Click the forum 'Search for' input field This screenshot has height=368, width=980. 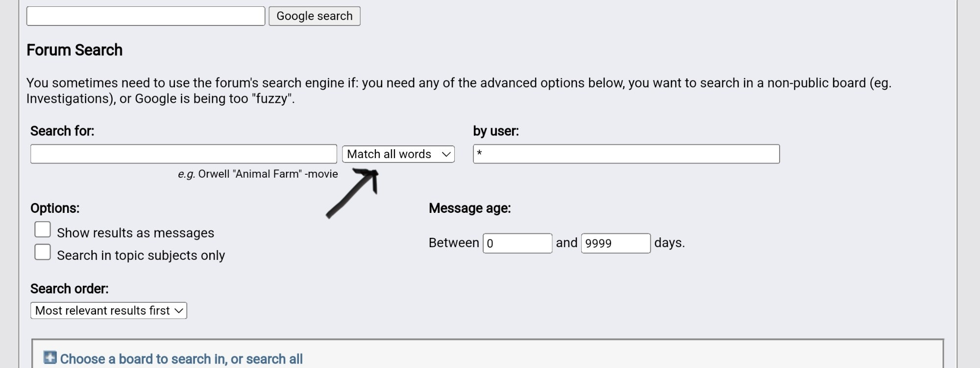(x=184, y=154)
